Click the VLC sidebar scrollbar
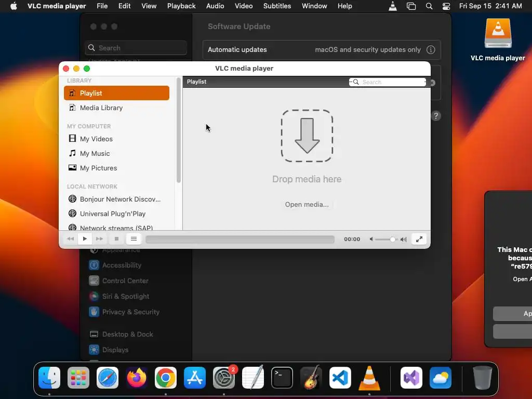Viewport: 532px width, 399px height. pyautogui.click(x=179, y=130)
